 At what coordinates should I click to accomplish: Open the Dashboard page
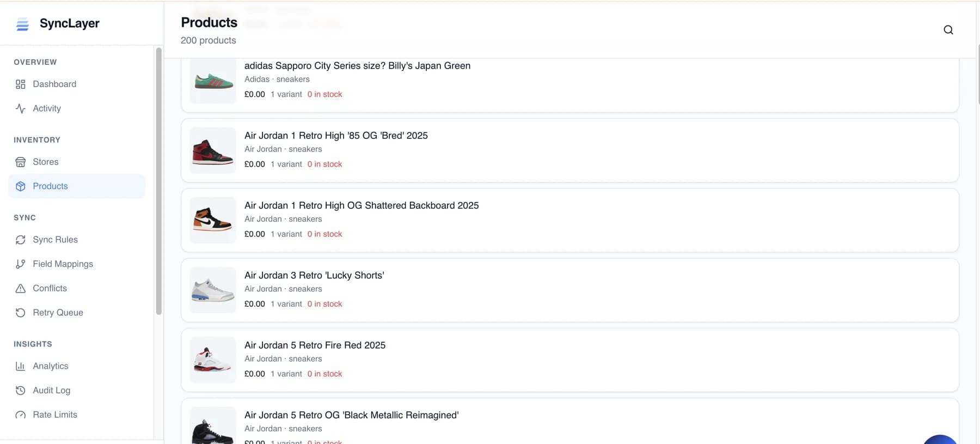pos(77,84)
